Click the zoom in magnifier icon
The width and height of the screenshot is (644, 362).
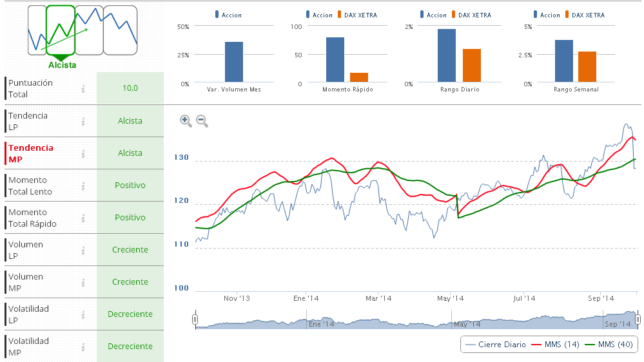(186, 120)
